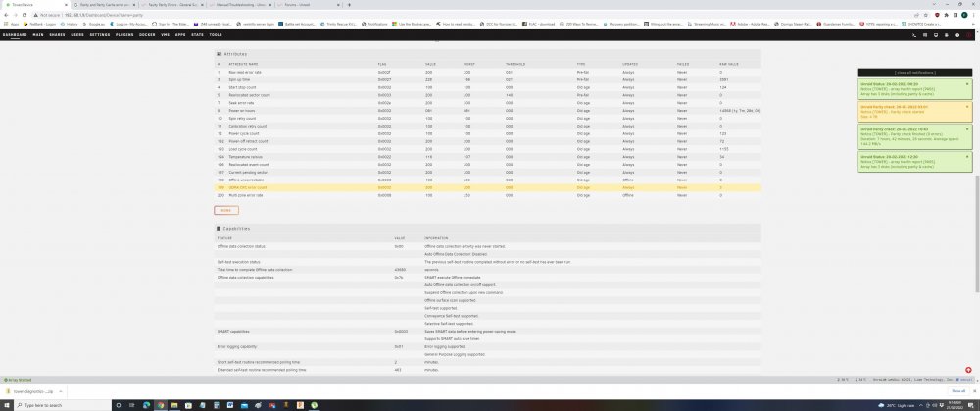980x411 pixels.
Task: Select the Reallocated sector count row
Action: coord(488,95)
